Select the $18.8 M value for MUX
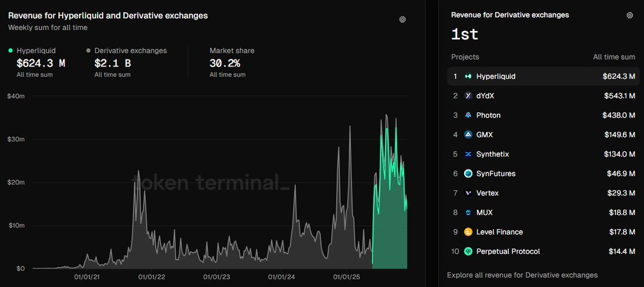 621,212
